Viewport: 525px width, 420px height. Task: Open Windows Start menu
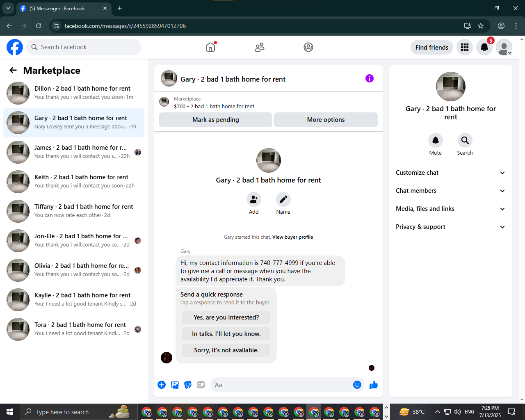[10, 412]
